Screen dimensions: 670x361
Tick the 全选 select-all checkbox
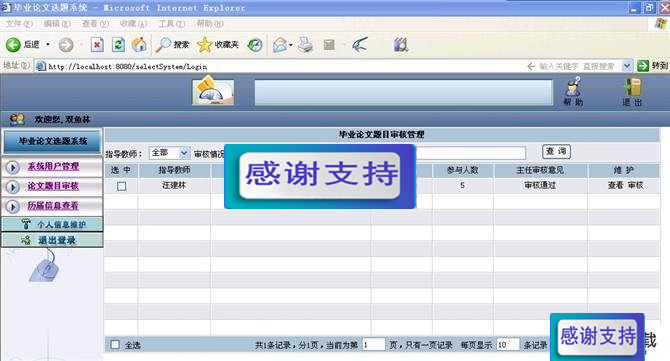tap(115, 344)
